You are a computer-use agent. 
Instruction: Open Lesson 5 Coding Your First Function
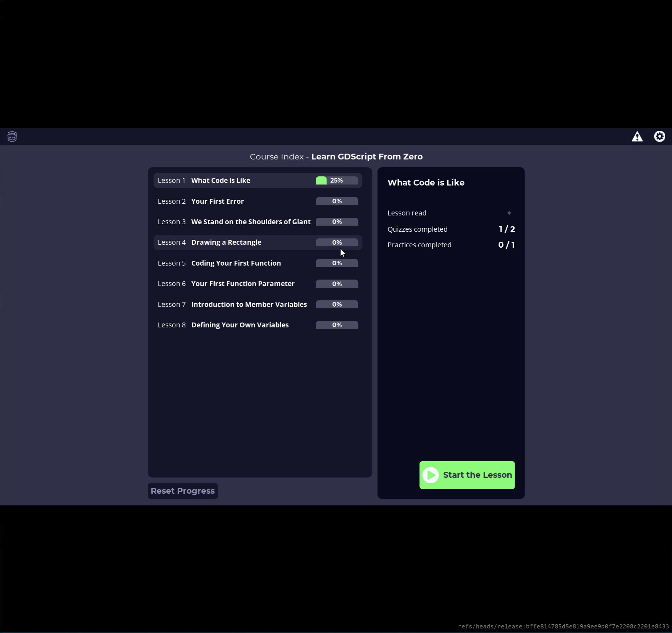click(x=236, y=263)
